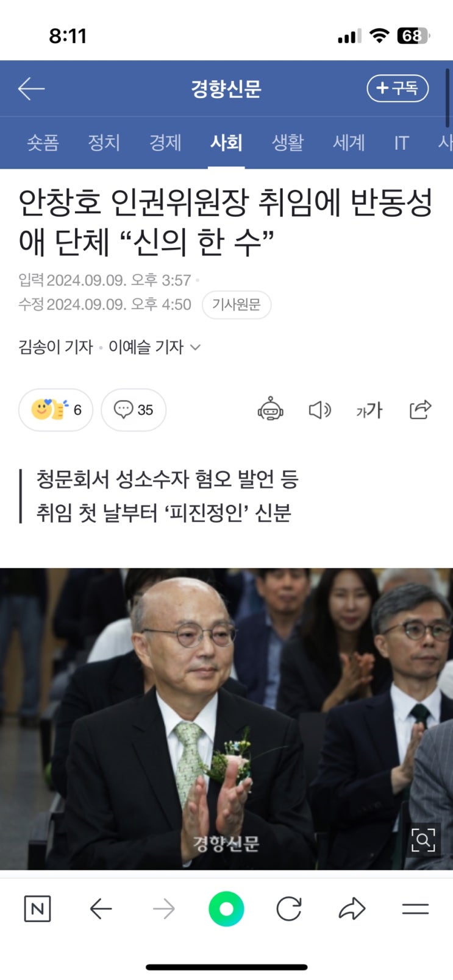Switch to the 정치 tab
This screenshot has width=453, height=980.
[x=104, y=143]
